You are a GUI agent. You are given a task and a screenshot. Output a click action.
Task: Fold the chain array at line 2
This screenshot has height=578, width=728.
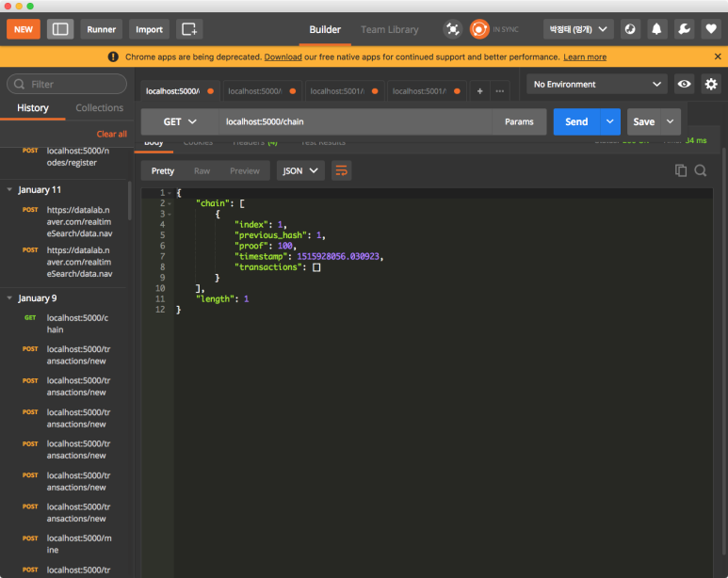(170, 203)
